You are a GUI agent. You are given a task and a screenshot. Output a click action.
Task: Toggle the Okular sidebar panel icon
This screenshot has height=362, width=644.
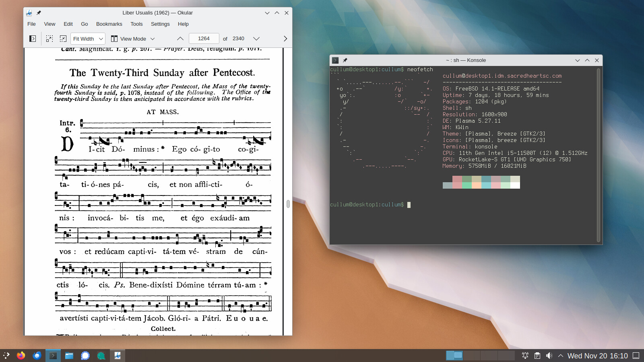click(33, 39)
